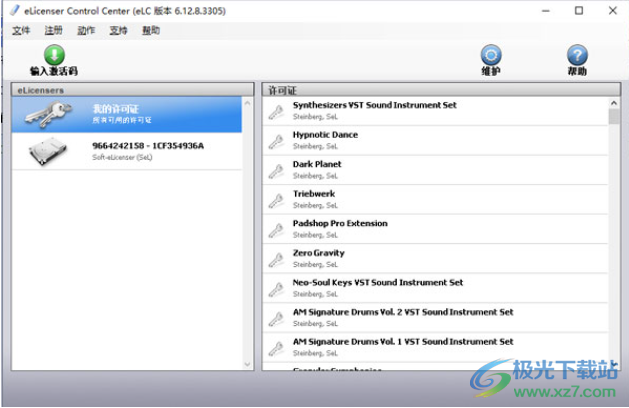
Task: Select the 9664242158 - 1CF354936A eLicenser
Action: click(127, 151)
